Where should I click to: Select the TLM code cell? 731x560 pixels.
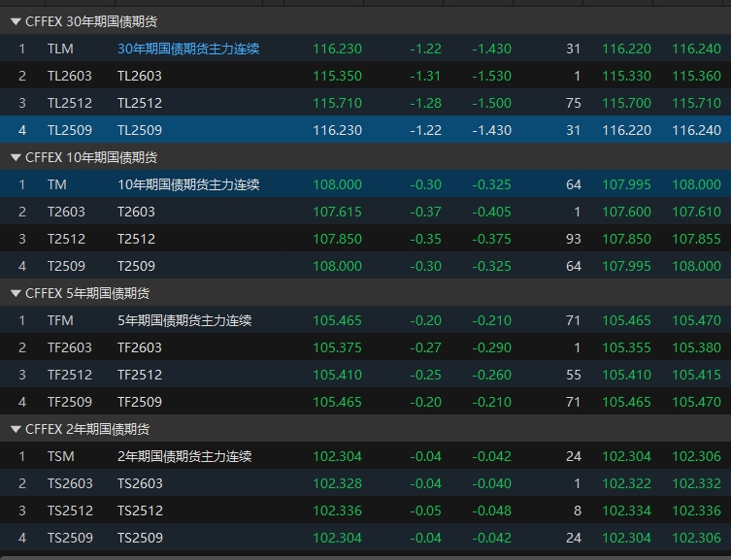pyautogui.click(x=60, y=49)
